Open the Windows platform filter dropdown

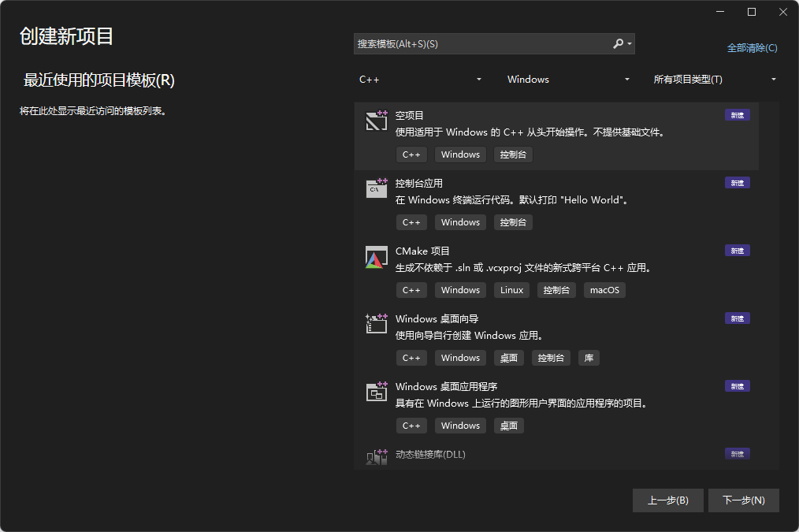pyautogui.click(x=568, y=80)
